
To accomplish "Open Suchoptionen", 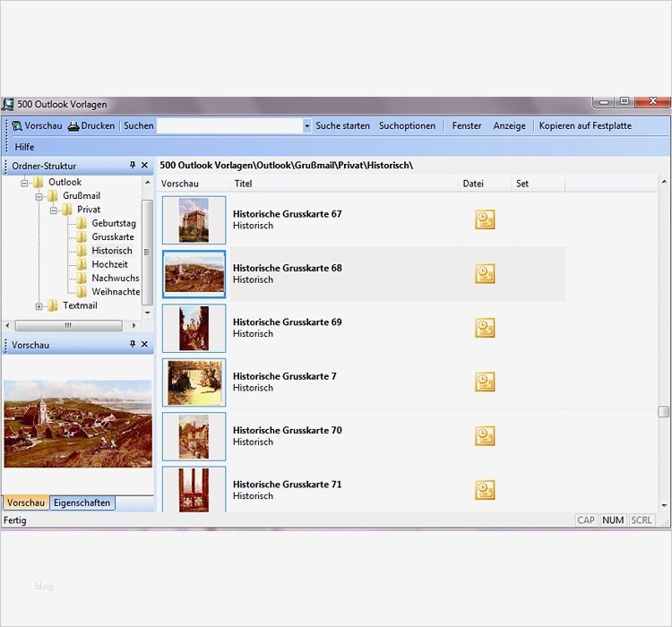I will (407, 126).
